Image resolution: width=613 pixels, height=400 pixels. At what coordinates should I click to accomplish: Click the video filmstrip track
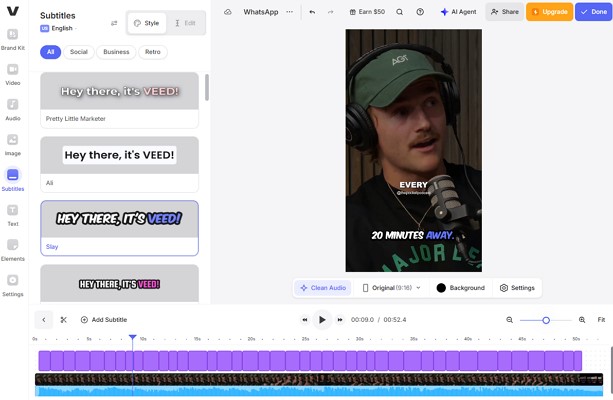(319, 379)
